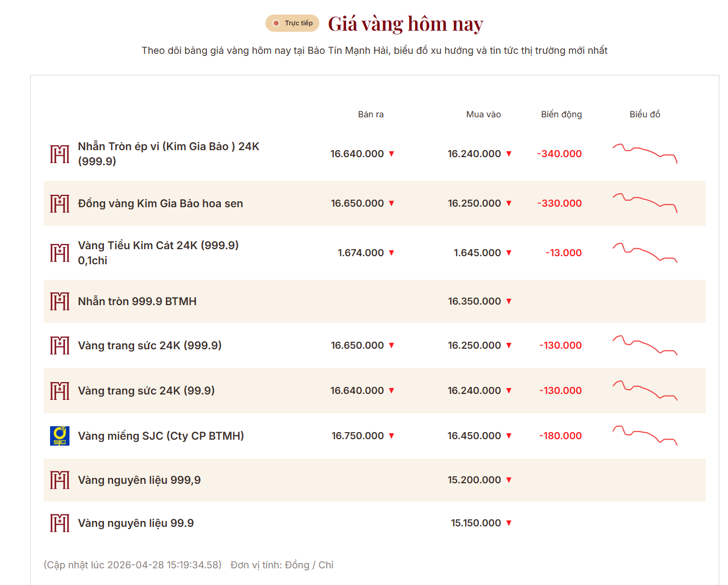Image resolution: width=728 pixels, height=585 pixels.
Task: Click the BTMH icon beside Vàng Tiểu Kim Cát 24K
Action: pyautogui.click(x=60, y=252)
